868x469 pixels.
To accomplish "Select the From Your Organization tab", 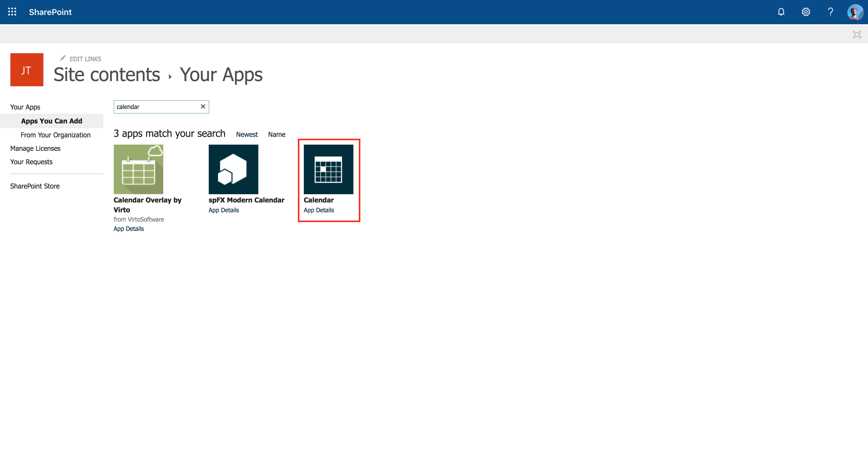I will (56, 134).
